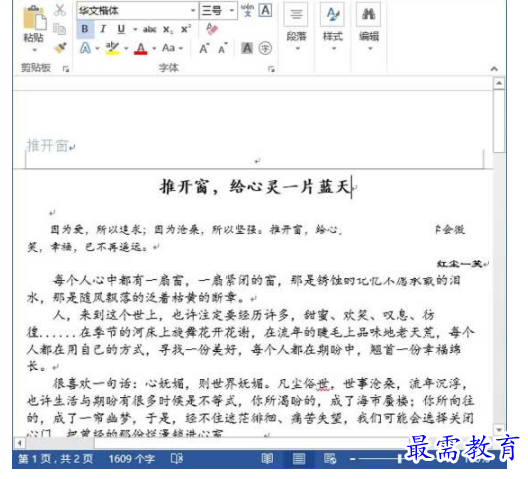The width and height of the screenshot is (528, 479).
Task: Clear all formatting eraser icon
Action: pyautogui.click(x=212, y=29)
